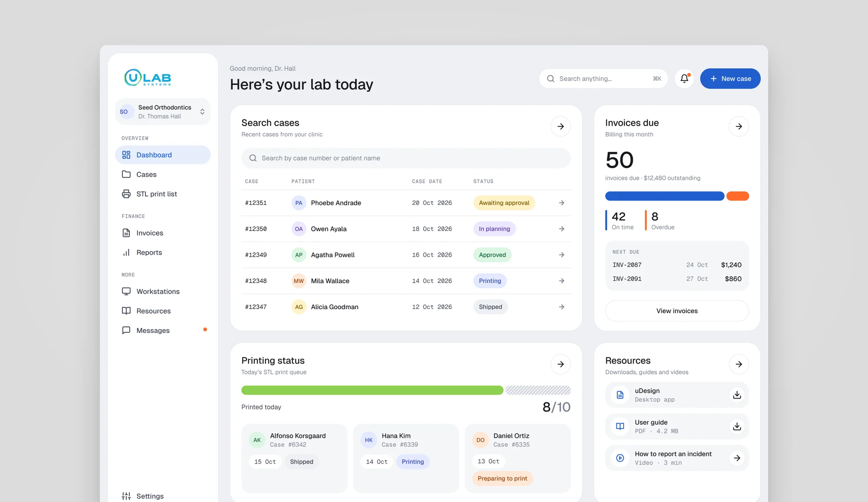The image size is (868, 502).
Task: Open case #12351 row arrow
Action: tap(561, 203)
